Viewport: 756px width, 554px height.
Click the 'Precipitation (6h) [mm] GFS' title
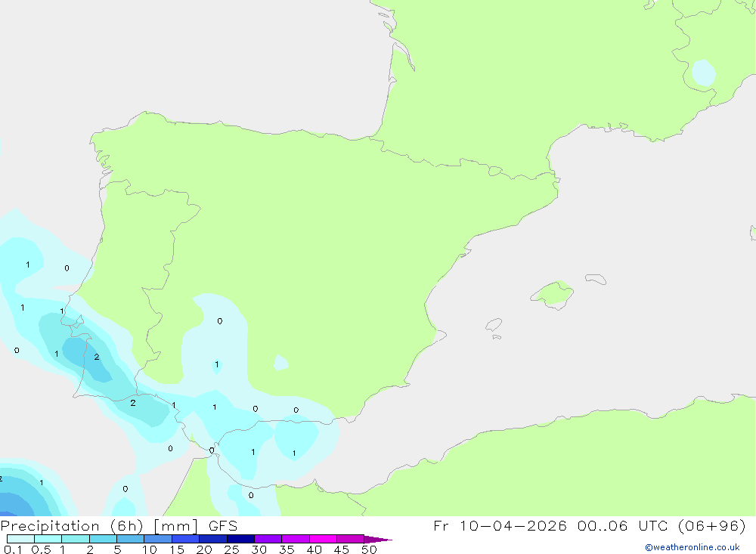(x=119, y=526)
